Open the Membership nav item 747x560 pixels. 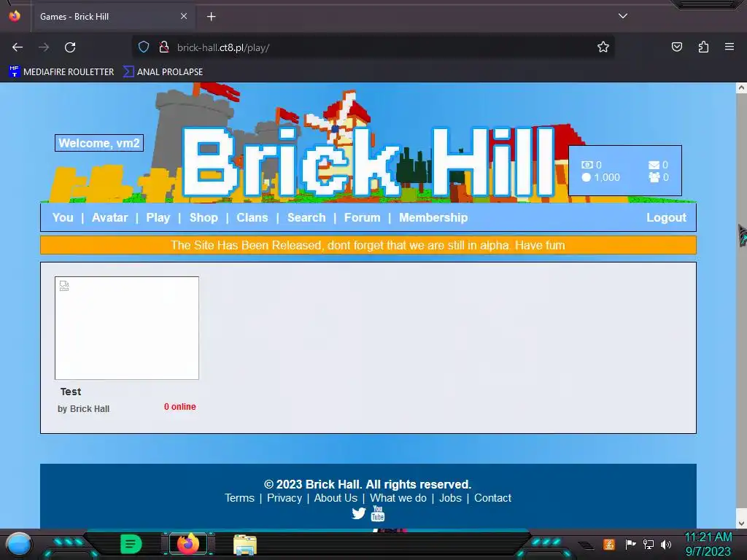coord(433,217)
